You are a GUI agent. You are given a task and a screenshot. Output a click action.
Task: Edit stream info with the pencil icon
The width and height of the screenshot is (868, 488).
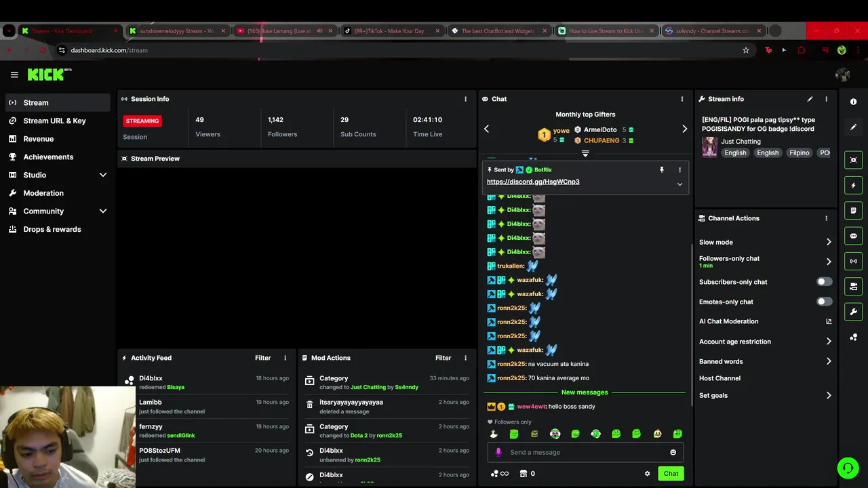click(810, 99)
